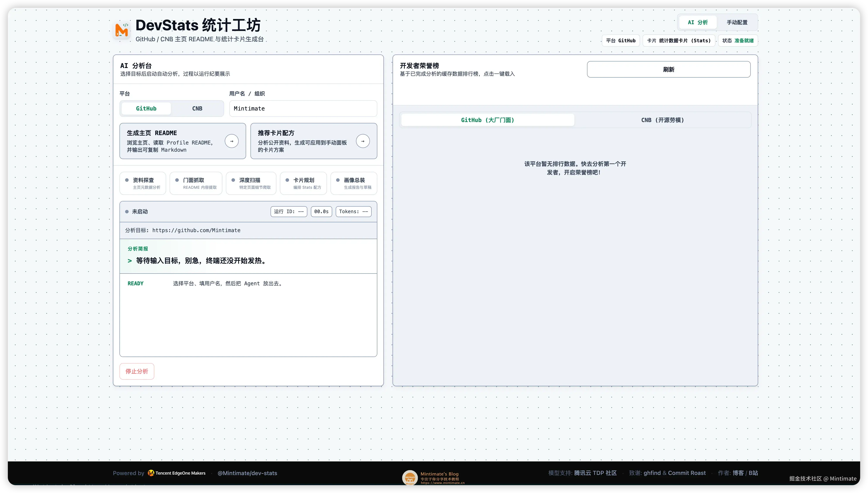Click the AI 分析台 heading
Image resolution: width=868 pixels, height=493 pixels.
pyautogui.click(x=136, y=66)
